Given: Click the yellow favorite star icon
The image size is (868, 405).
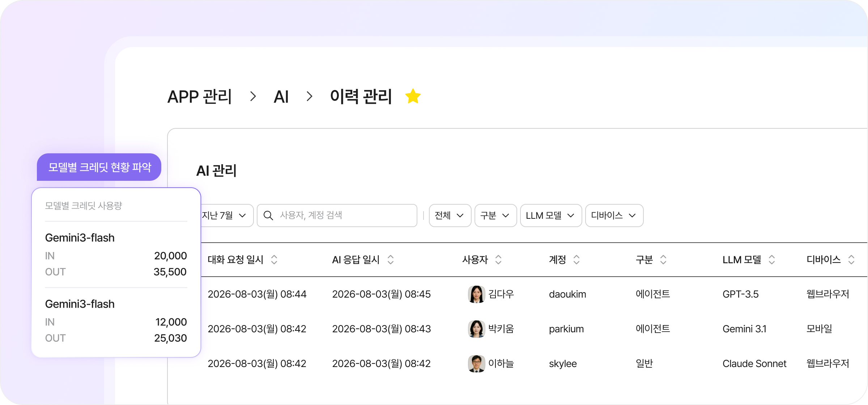Looking at the screenshot, I should click(413, 96).
